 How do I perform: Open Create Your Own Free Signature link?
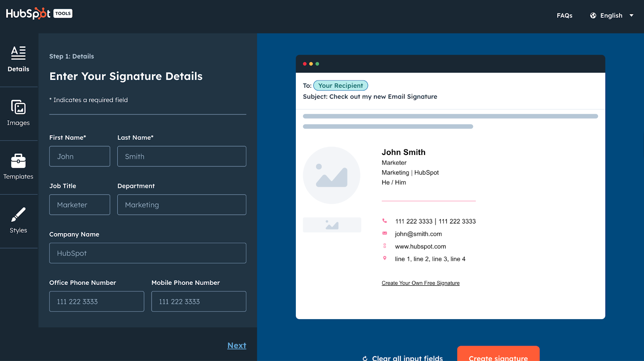(421, 283)
